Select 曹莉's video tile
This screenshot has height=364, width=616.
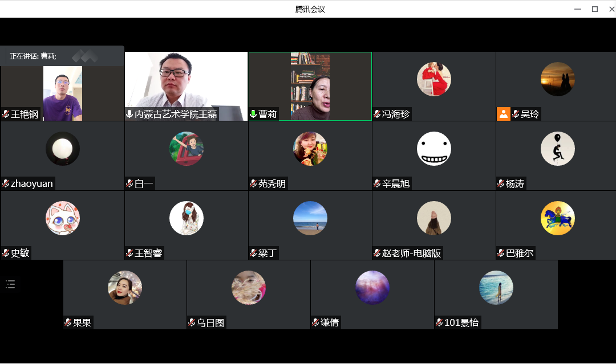click(310, 85)
